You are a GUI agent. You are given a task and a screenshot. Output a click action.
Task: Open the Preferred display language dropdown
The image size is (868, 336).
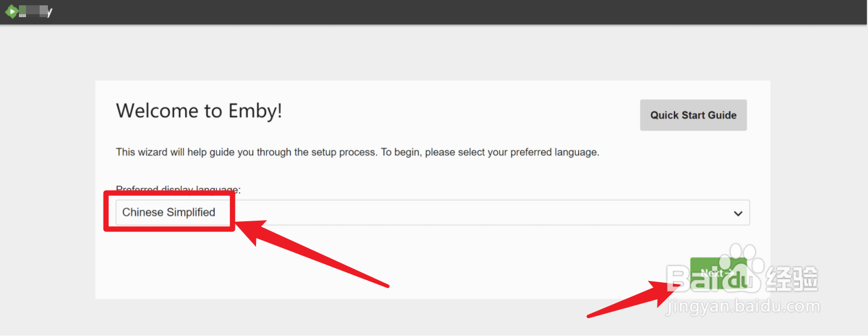pos(432,212)
